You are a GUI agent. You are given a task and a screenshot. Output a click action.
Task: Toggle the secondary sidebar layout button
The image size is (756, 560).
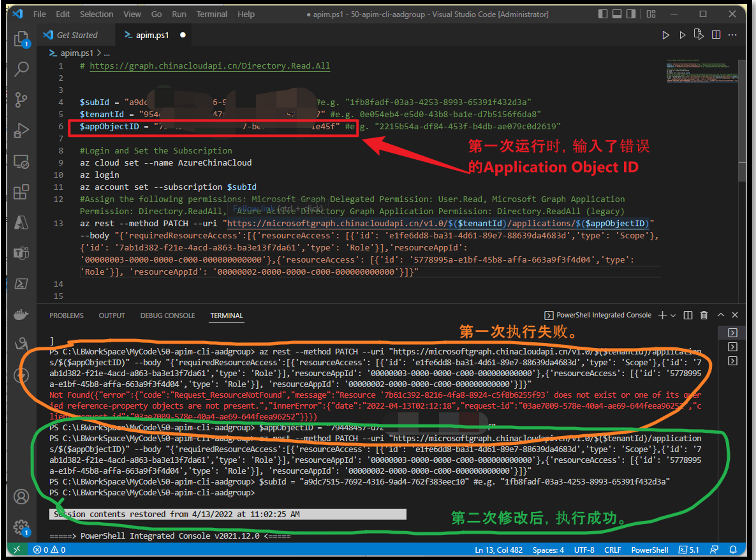631,14
